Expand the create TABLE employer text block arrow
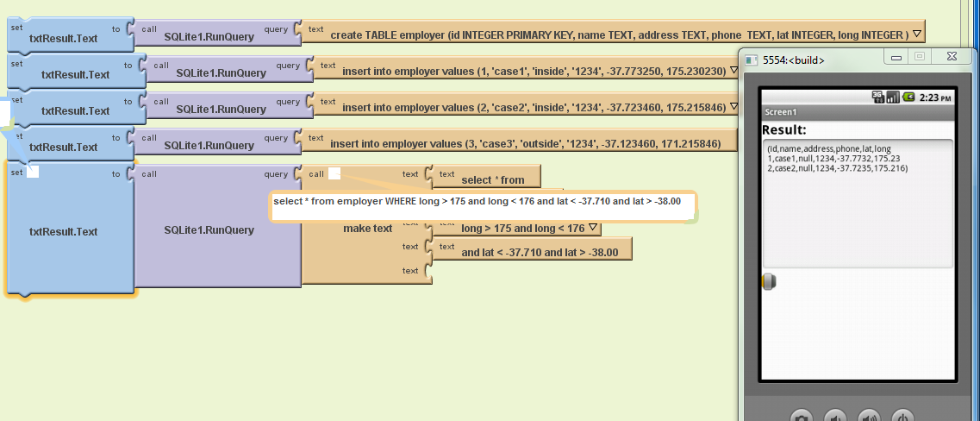This screenshot has width=980, height=421. coord(917,34)
